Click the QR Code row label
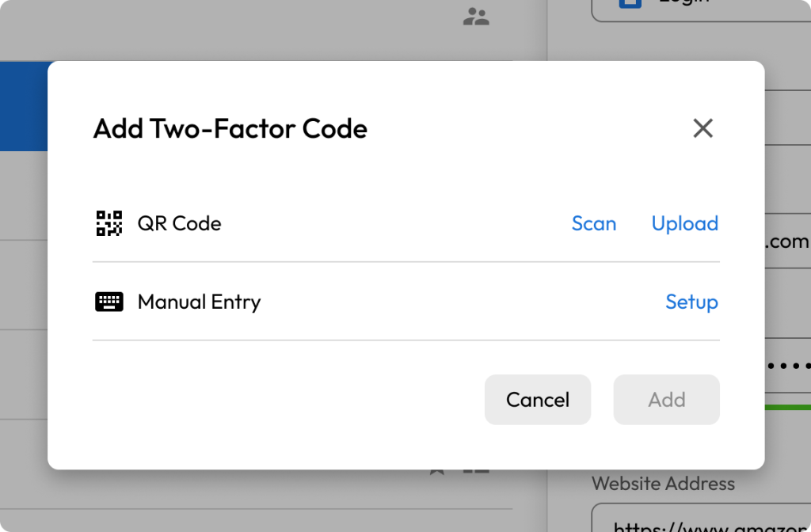811x532 pixels. click(179, 223)
